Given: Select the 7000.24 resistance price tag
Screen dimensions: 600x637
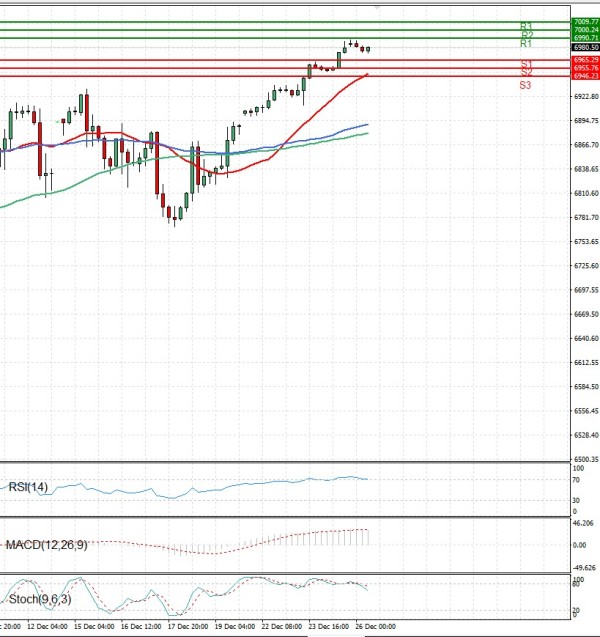Looking at the screenshot, I should (585, 30).
